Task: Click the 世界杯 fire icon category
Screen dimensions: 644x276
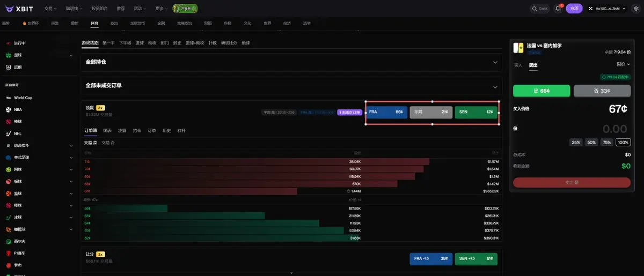Action: 25,23
